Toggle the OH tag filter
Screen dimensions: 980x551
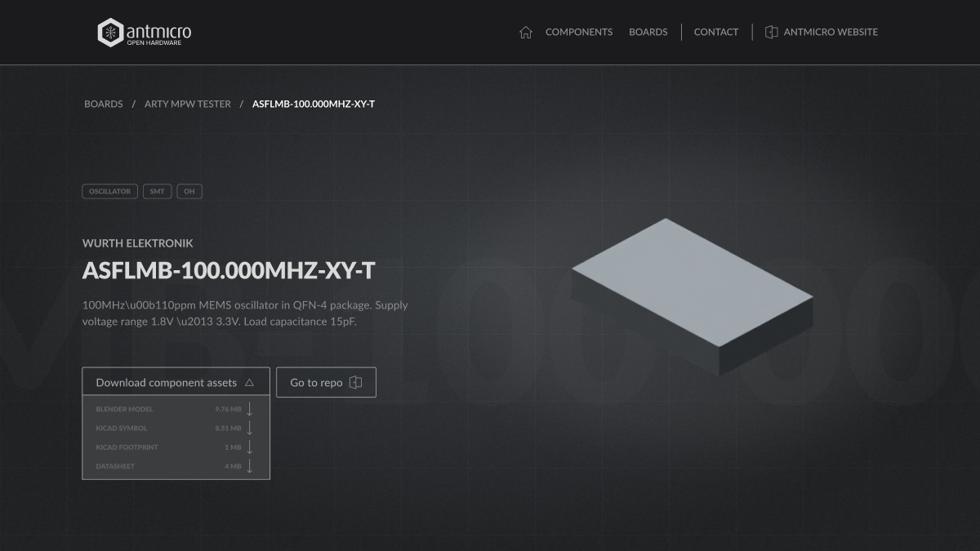(189, 191)
